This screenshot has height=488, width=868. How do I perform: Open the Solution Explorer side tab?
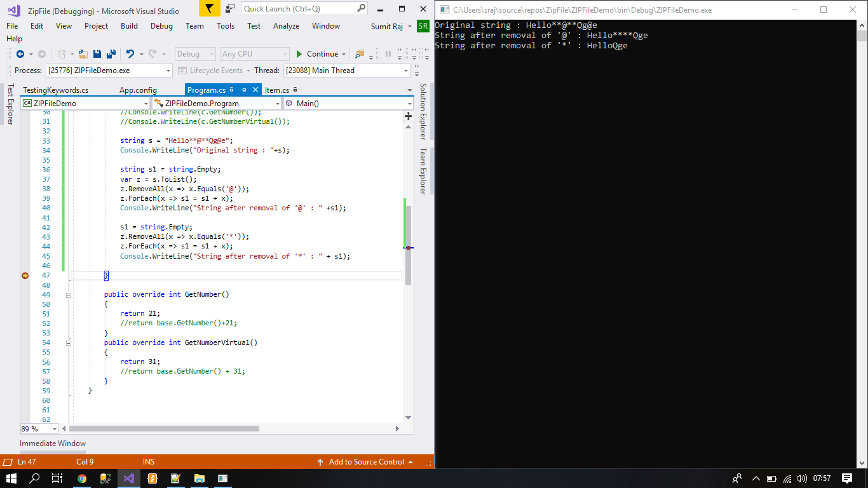click(423, 111)
